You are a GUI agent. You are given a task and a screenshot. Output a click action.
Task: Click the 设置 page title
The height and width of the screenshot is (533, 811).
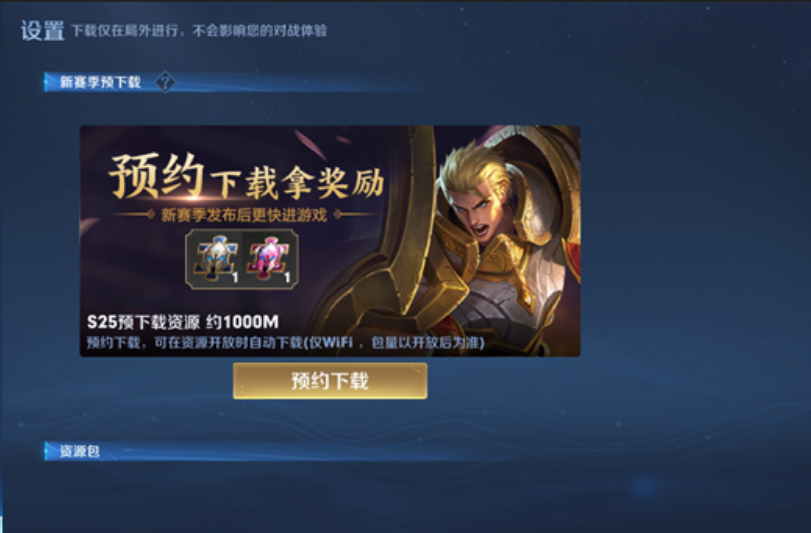coord(42,31)
